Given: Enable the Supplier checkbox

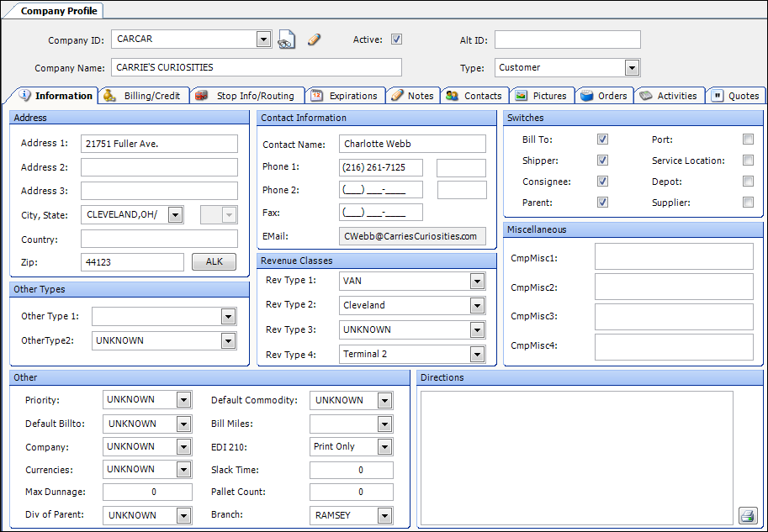Looking at the screenshot, I should click(x=748, y=202).
